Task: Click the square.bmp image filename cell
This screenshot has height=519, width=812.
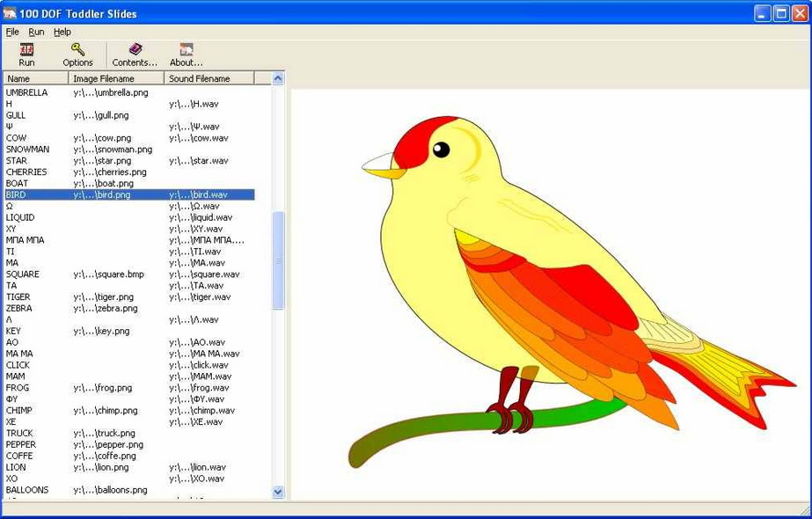Action: pyautogui.click(x=109, y=274)
